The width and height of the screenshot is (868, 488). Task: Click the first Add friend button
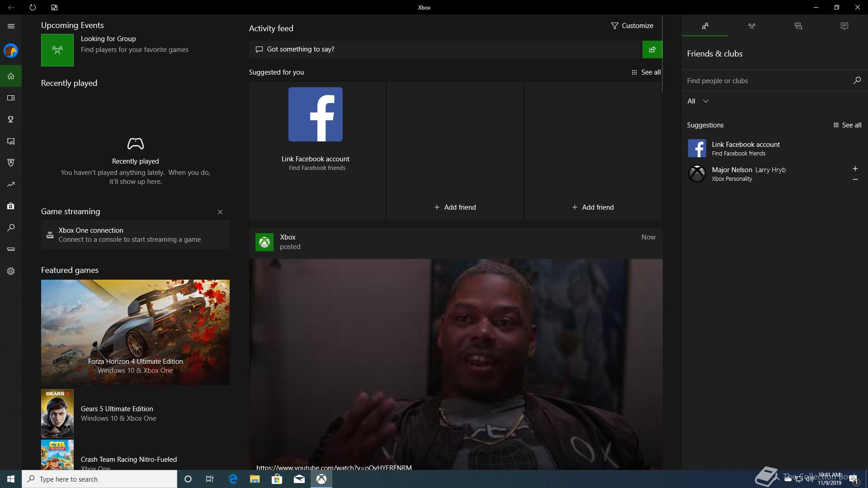tap(455, 207)
